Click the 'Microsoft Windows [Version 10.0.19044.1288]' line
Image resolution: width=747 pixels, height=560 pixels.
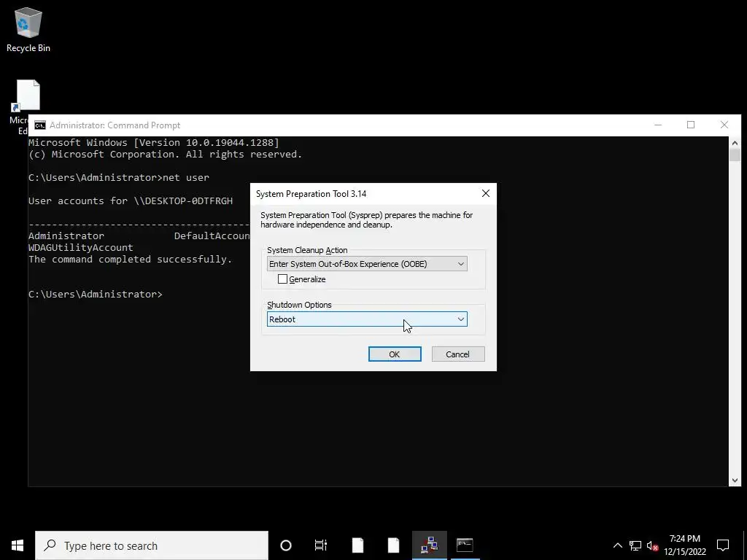click(153, 142)
